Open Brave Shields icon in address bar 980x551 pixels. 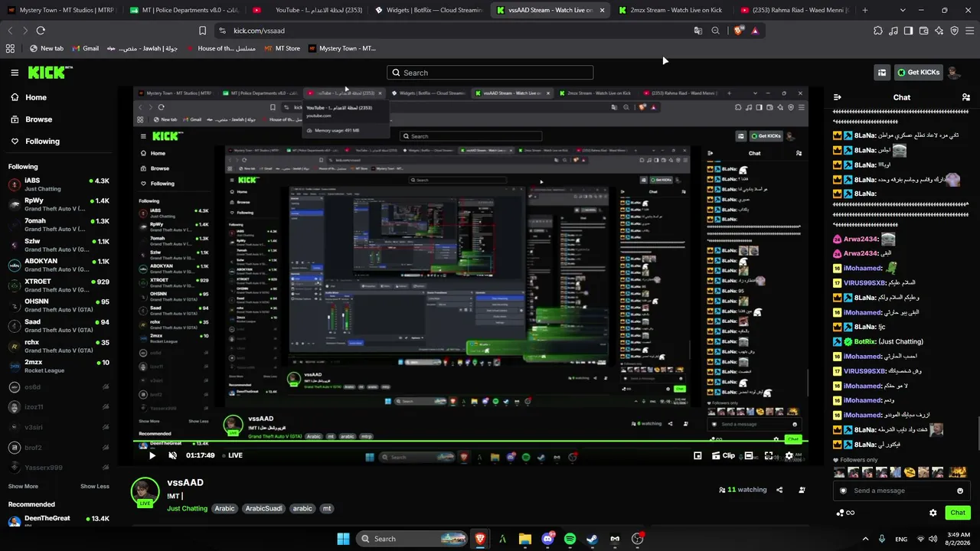click(x=738, y=31)
